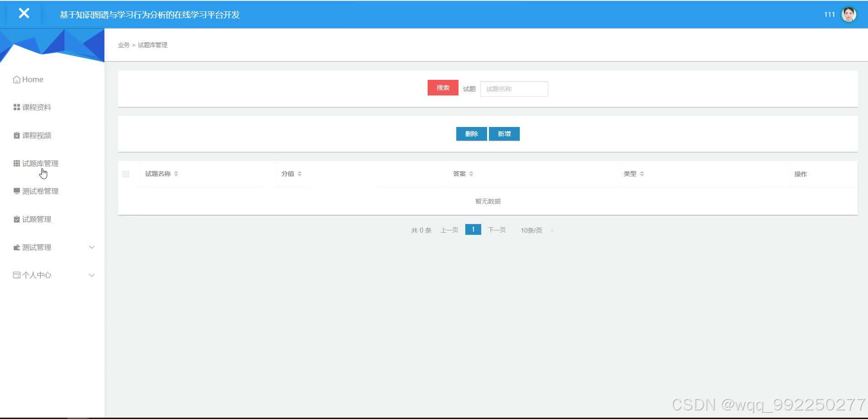Viewport: 868px width, 419px height.
Task: Open the user avatar in header
Action: [x=848, y=15]
